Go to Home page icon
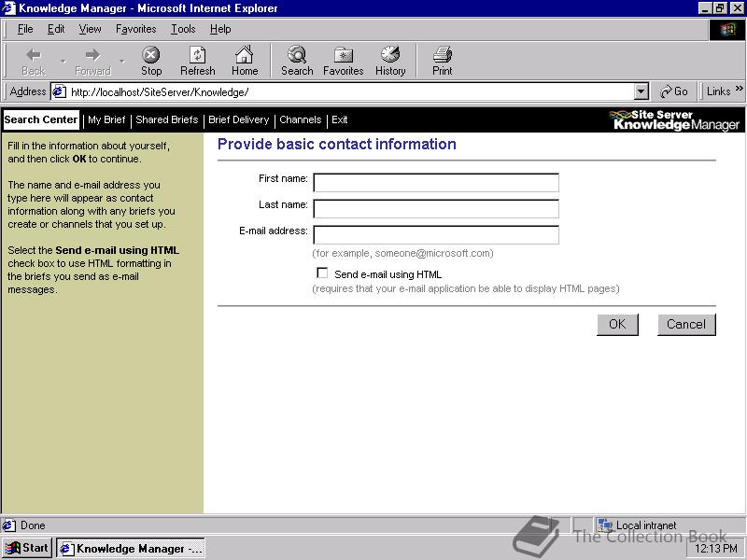 [x=245, y=54]
